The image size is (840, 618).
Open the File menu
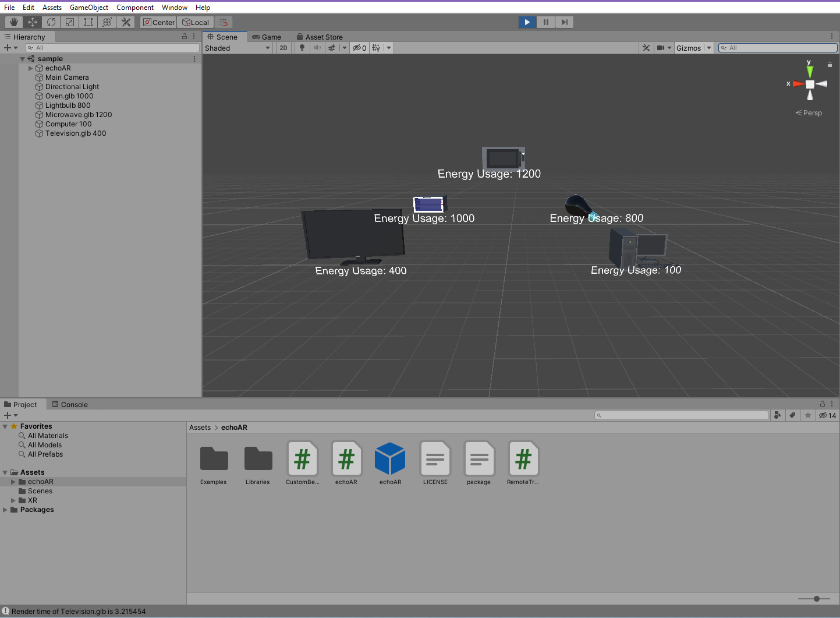pyautogui.click(x=9, y=7)
